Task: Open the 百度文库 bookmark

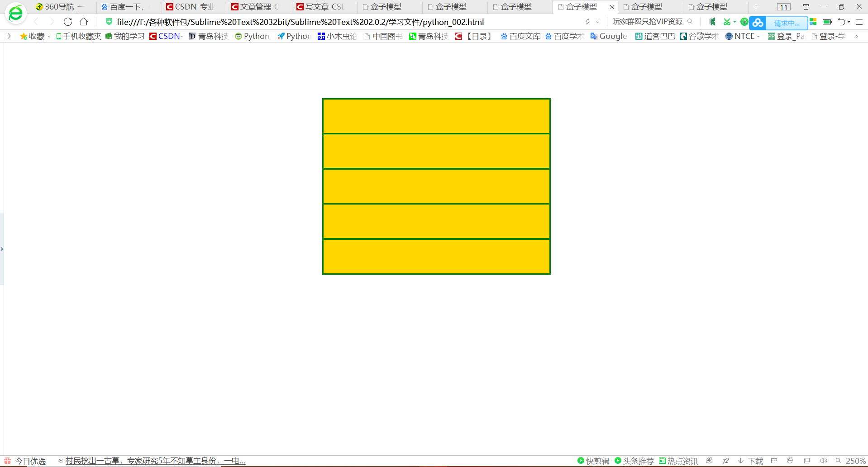Action: pyautogui.click(x=520, y=36)
